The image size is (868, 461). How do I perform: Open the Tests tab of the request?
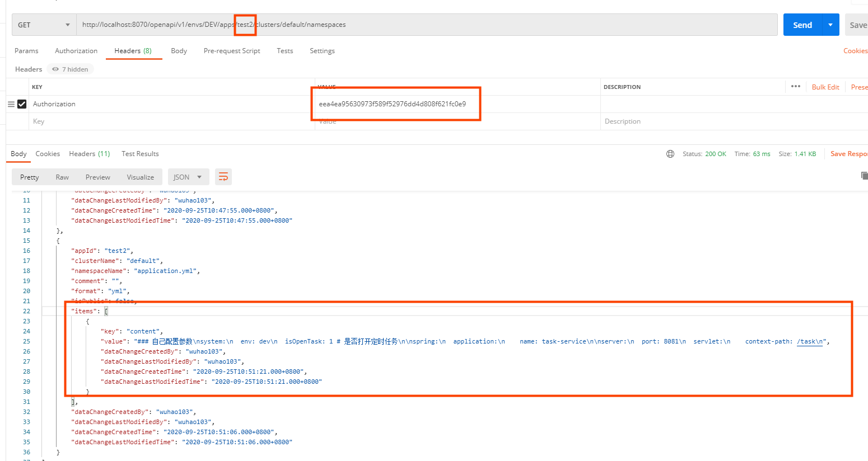pyautogui.click(x=284, y=50)
